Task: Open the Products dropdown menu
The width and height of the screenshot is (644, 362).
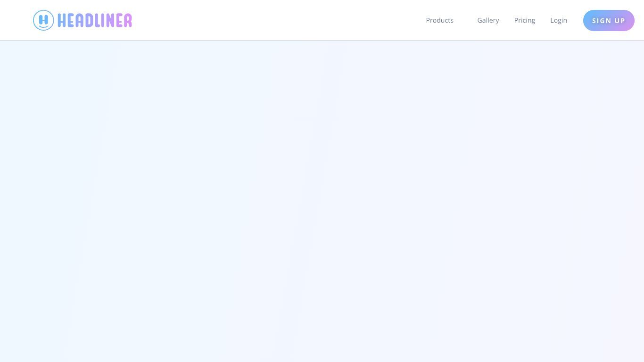Action: [x=439, y=20]
